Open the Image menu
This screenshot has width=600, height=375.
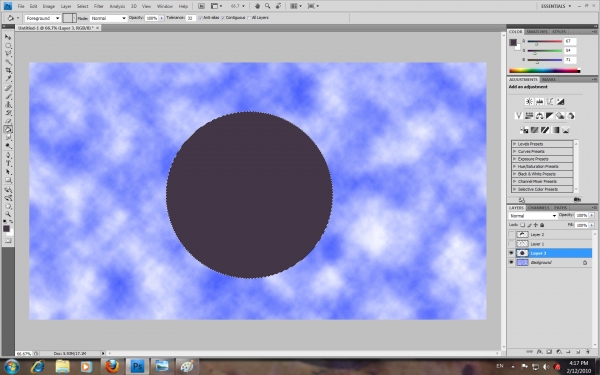coord(49,7)
